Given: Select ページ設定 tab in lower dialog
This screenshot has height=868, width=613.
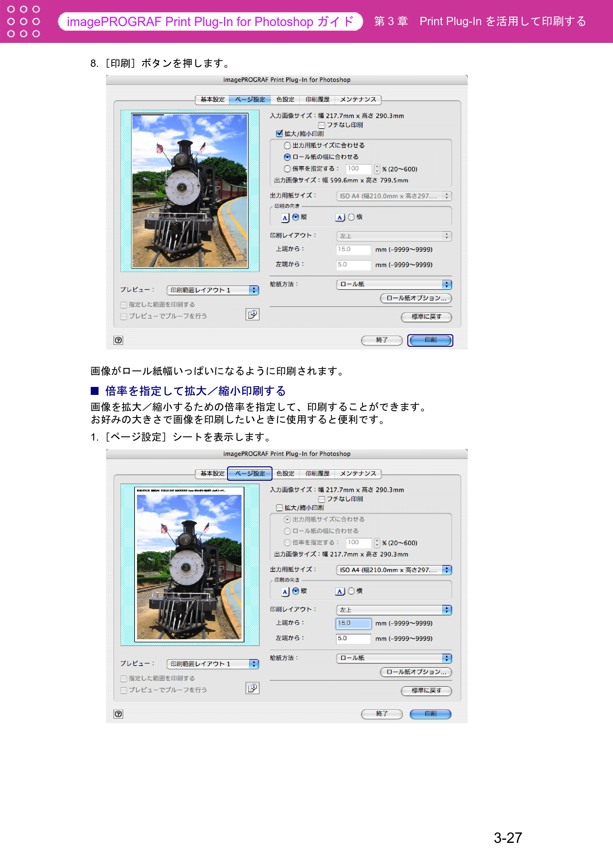Looking at the screenshot, I should [250, 473].
